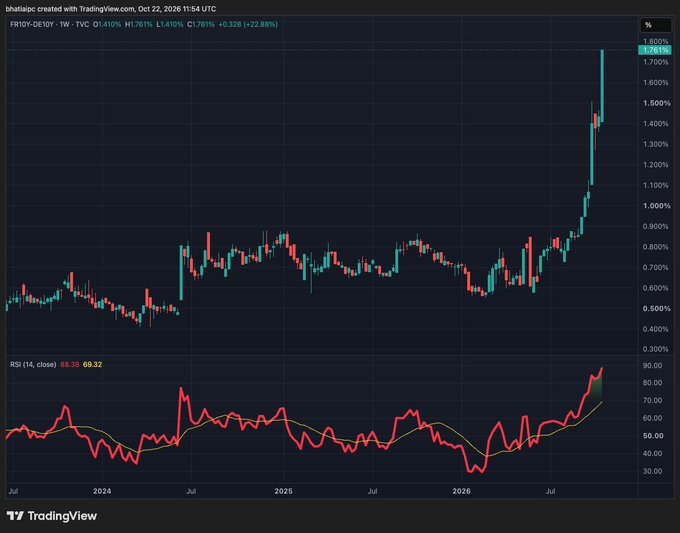Screen dimensions: 680x533
Task: Click the 30.00 RSI axis label
Action: tap(653, 471)
